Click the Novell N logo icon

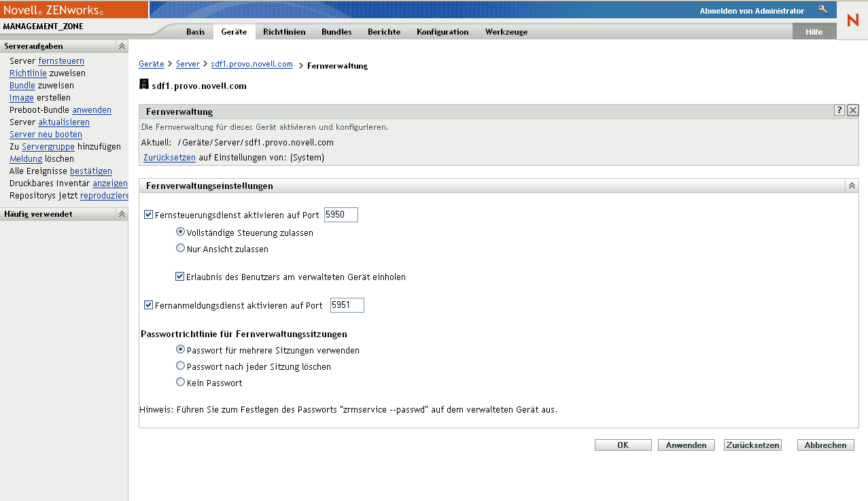click(852, 20)
